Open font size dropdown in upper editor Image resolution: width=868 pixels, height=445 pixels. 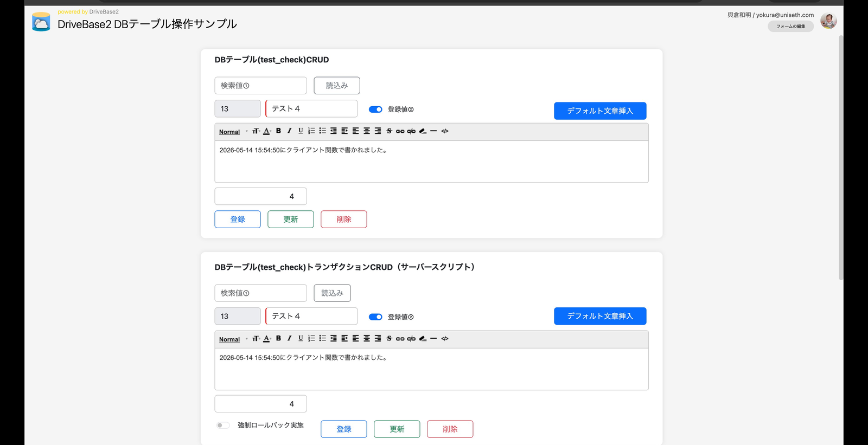pos(256,131)
